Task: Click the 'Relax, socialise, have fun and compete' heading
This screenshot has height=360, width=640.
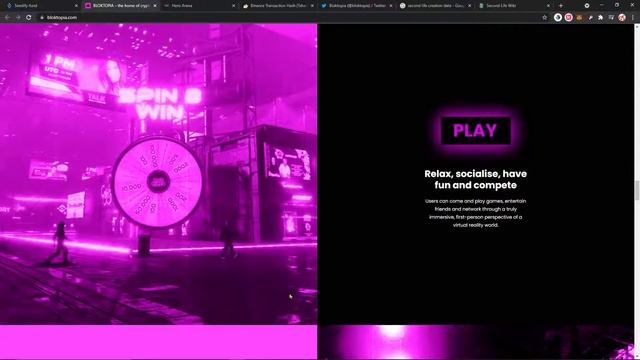Action: click(476, 180)
